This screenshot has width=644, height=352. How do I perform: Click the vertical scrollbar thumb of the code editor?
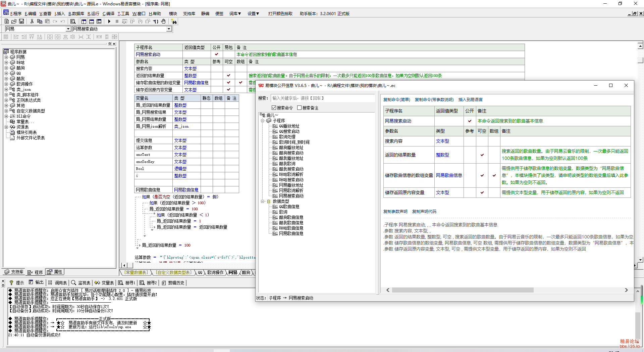tap(640, 60)
